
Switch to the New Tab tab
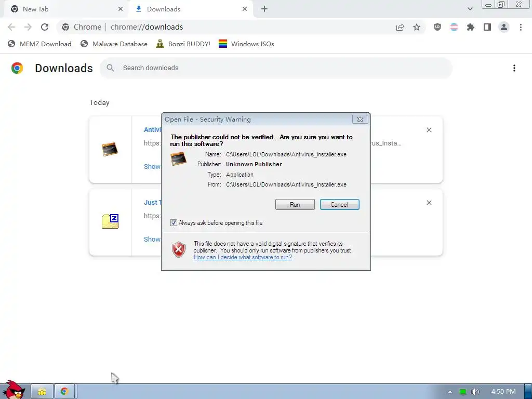coord(66,9)
